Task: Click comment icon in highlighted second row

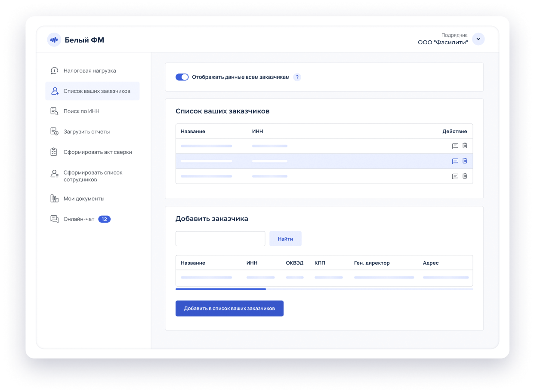Action: pos(455,161)
